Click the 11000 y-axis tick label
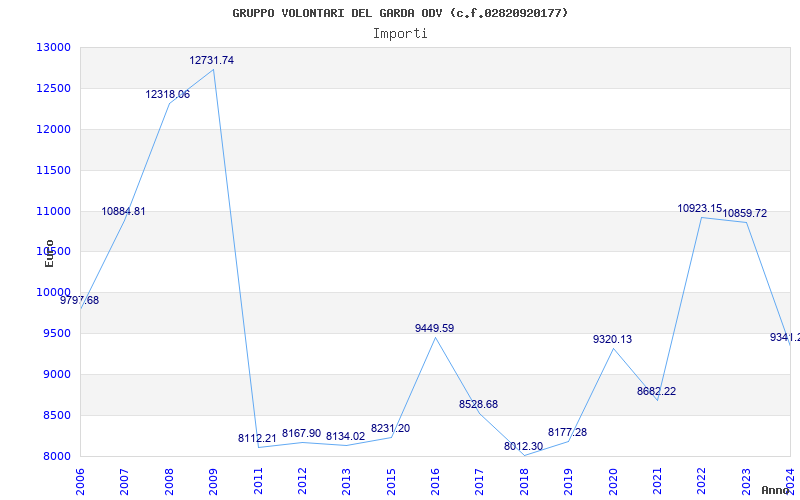Image resolution: width=800 pixels, height=500 pixels. click(x=53, y=211)
